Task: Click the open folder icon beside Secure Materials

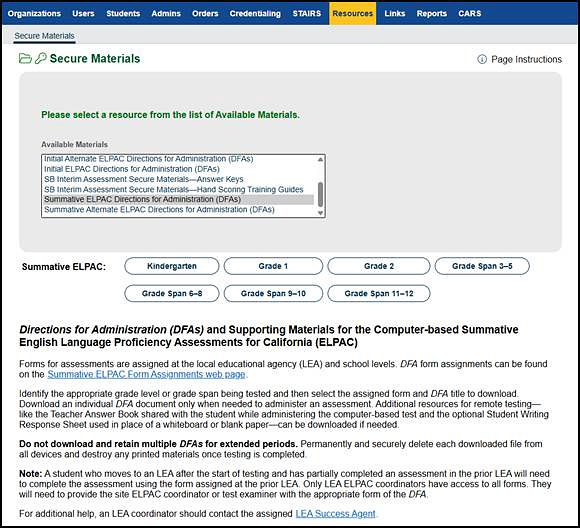Action: 25,58
